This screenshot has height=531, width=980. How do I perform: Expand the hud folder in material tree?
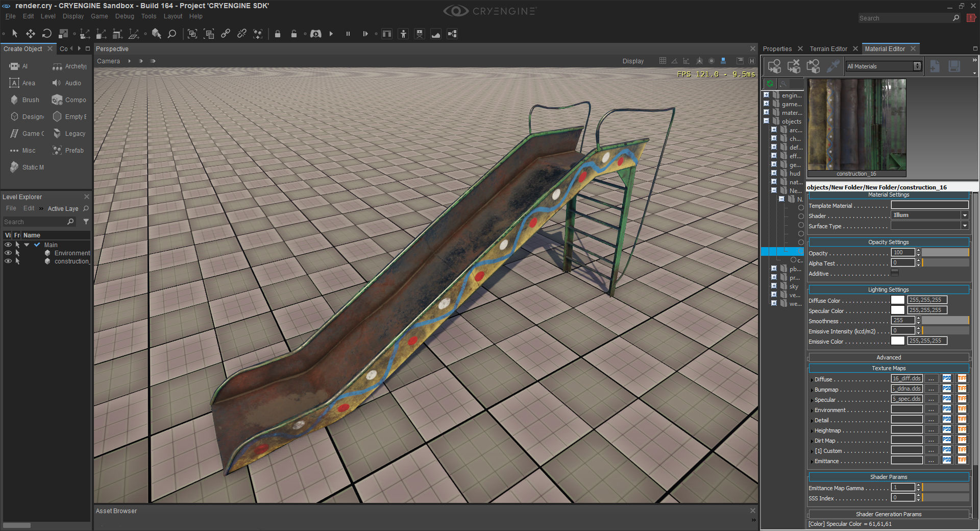pyautogui.click(x=774, y=173)
